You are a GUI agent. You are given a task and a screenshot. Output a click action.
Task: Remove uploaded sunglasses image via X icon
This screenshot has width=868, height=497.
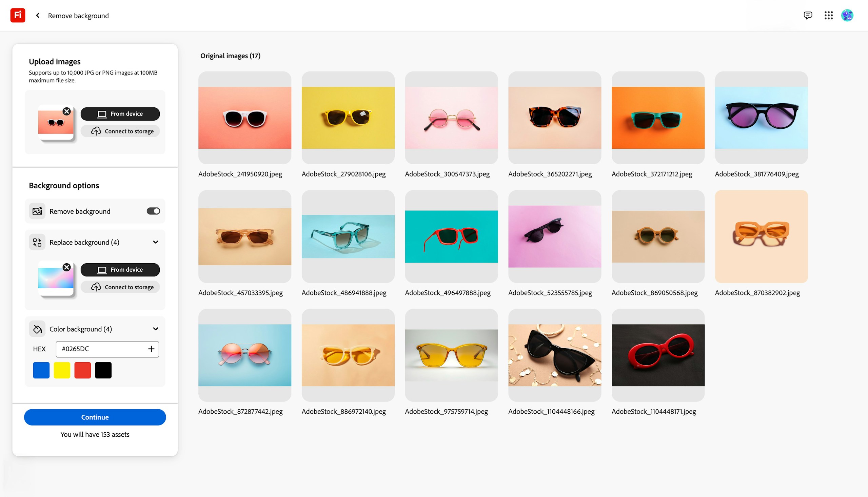[x=66, y=111]
